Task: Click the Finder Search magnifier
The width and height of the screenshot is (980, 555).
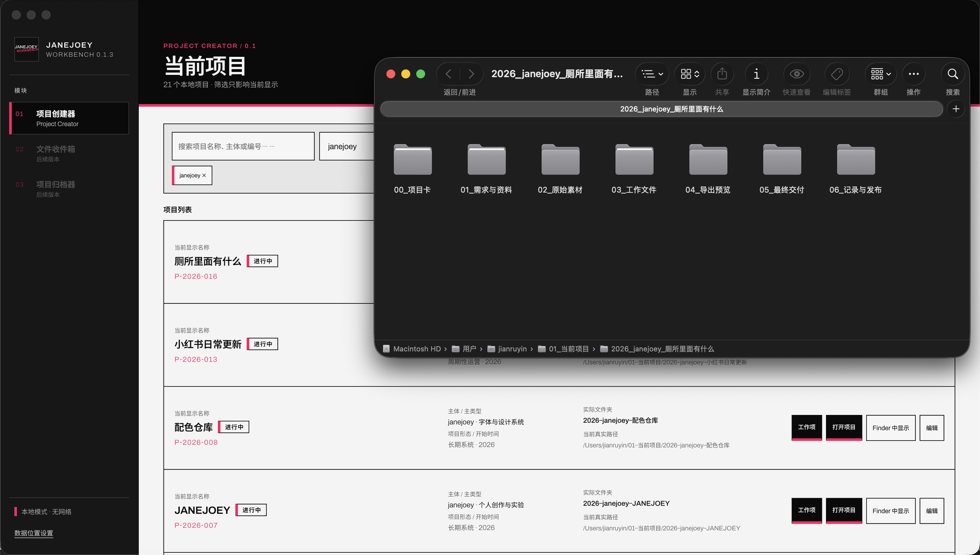Action: coord(953,74)
